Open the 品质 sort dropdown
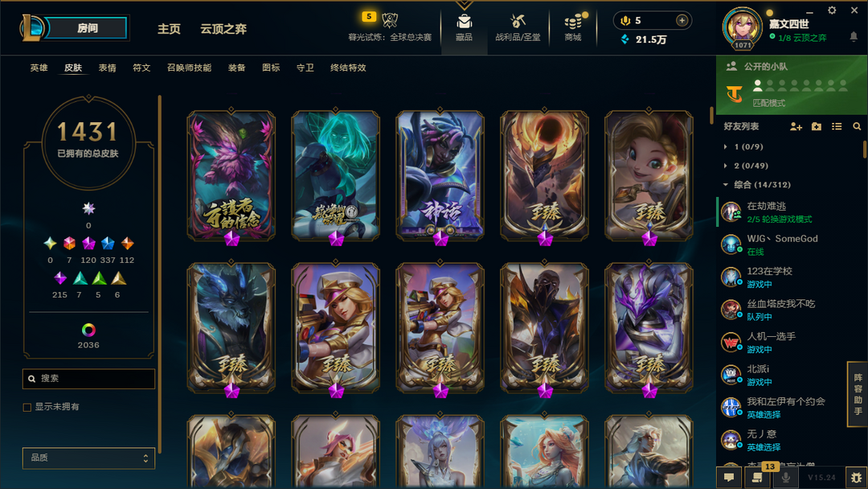This screenshot has width=868, height=489. pos(88,458)
